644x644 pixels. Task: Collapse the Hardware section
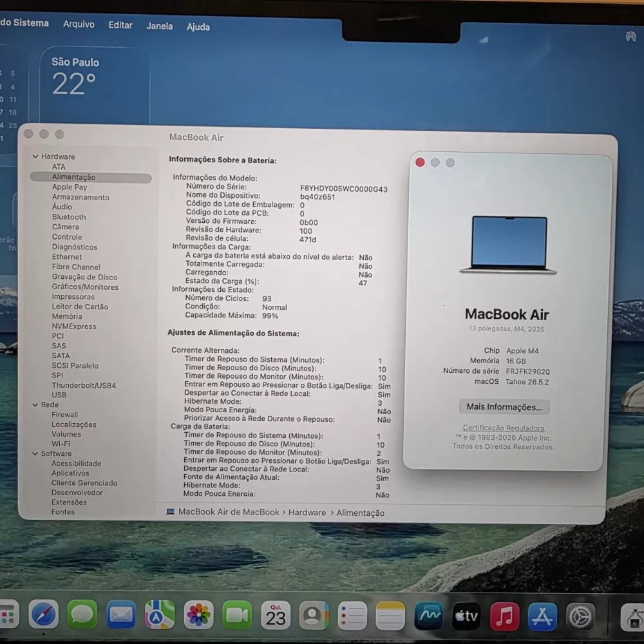35,156
